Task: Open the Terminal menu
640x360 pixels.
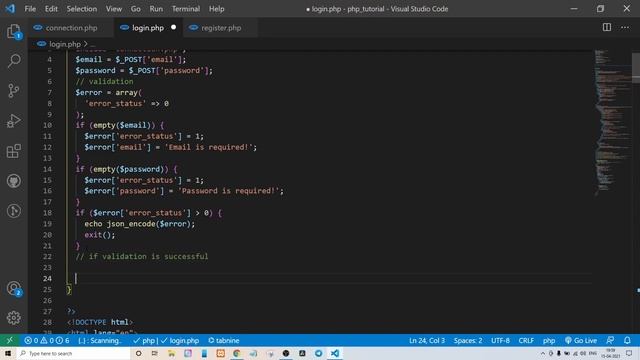Action: 186,9
